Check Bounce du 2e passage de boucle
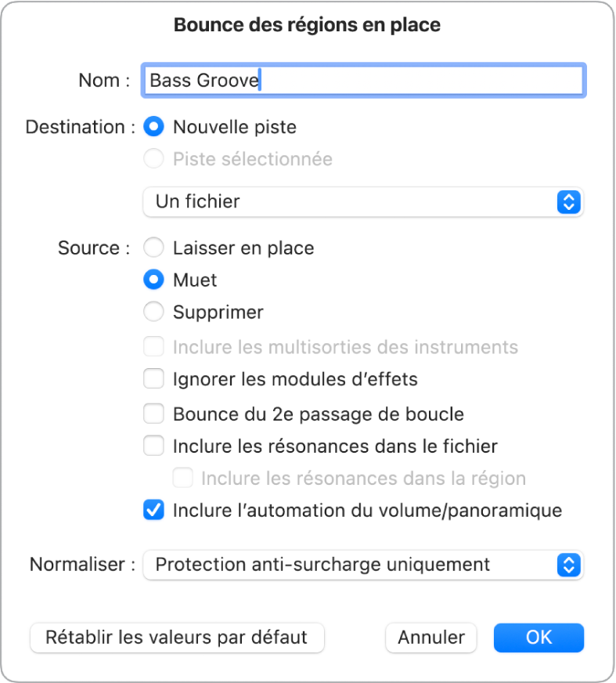This screenshot has width=616, height=683. point(153,413)
